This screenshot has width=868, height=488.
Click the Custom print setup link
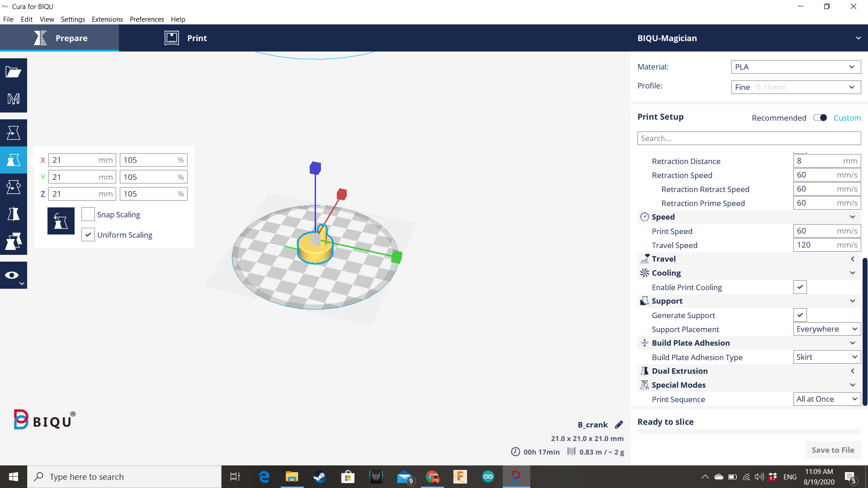pos(847,118)
